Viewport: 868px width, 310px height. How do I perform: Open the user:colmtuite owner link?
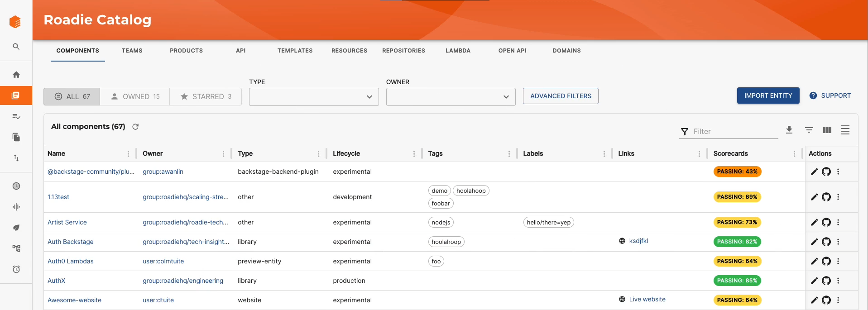pos(163,261)
